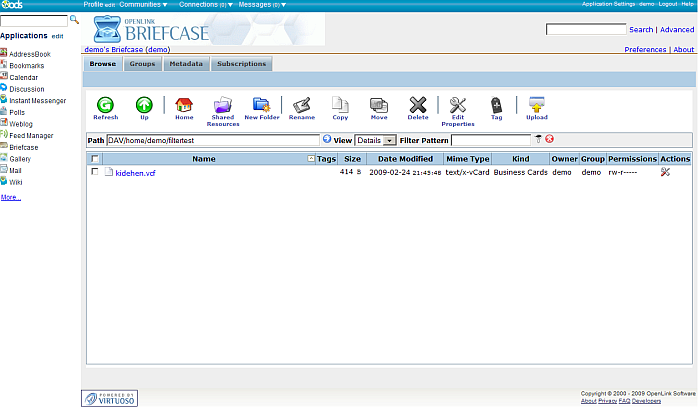The height and width of the screenshot is (417, 700).
Task: Check the kidehen.vcf row checkbox
Action: tap(95, 172)
